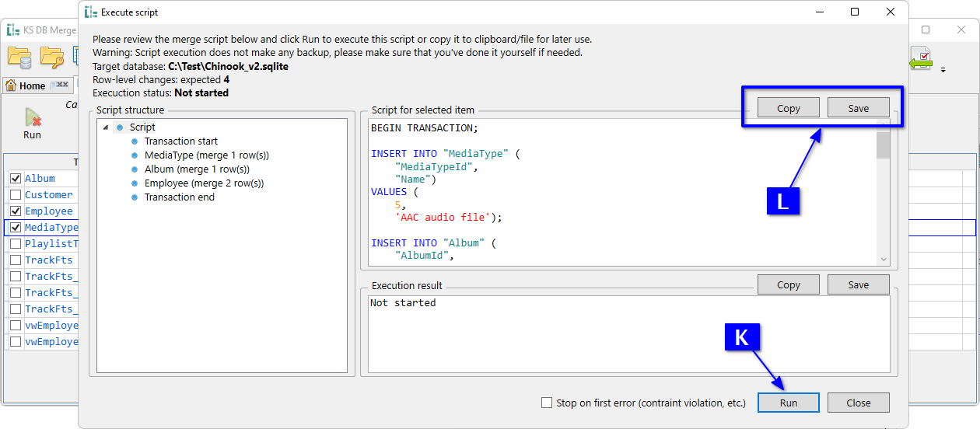Collapse the Script tree root node
Viewport: 980px width, 429px height.
106,127
